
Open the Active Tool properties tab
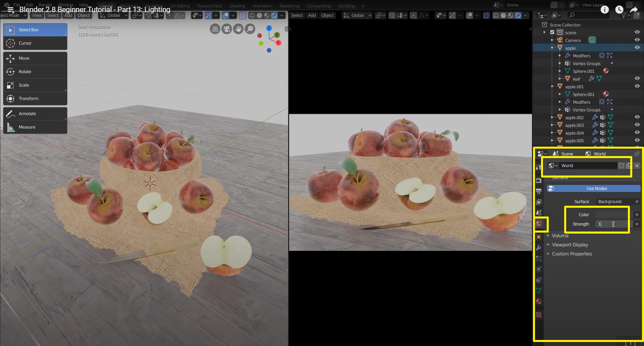click(x=539, y=167)
